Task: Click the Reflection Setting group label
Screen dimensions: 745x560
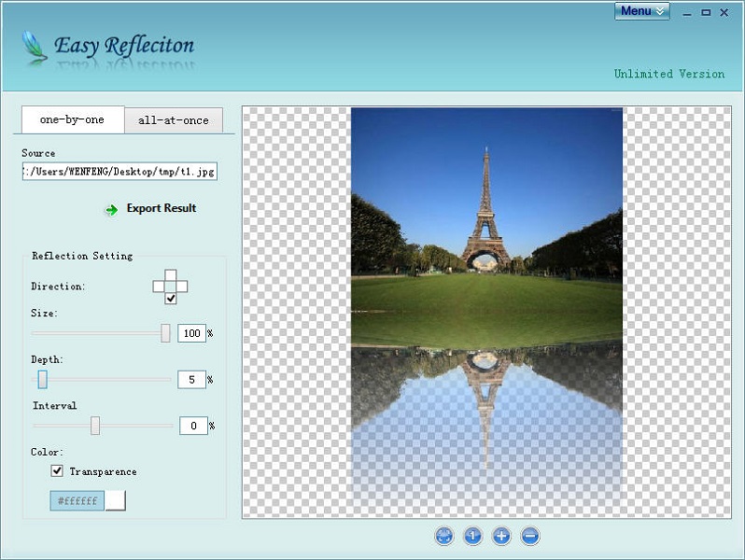Action: pos(82,256)
